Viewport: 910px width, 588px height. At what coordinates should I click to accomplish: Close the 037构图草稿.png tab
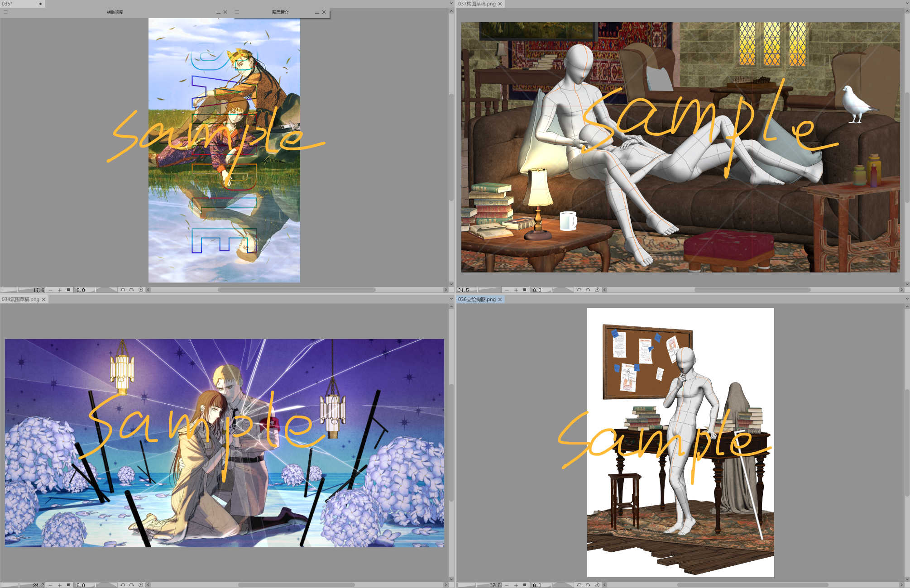click(500, 4)
